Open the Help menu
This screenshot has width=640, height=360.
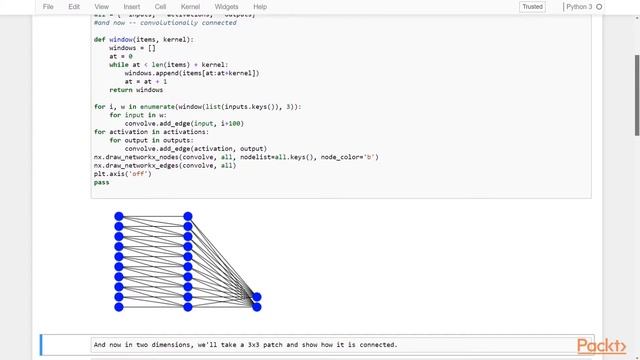point(260,7)
